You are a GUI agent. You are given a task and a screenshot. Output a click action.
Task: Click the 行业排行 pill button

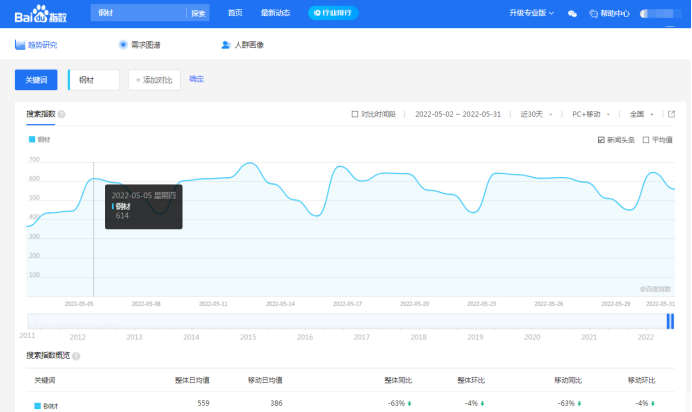333,13
